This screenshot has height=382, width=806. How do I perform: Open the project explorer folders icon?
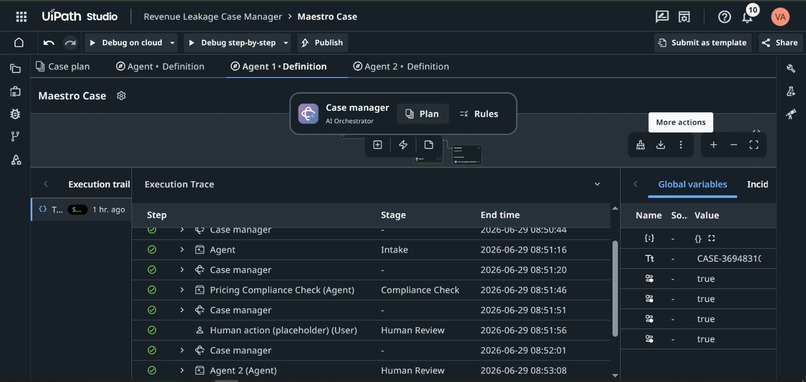15,68
